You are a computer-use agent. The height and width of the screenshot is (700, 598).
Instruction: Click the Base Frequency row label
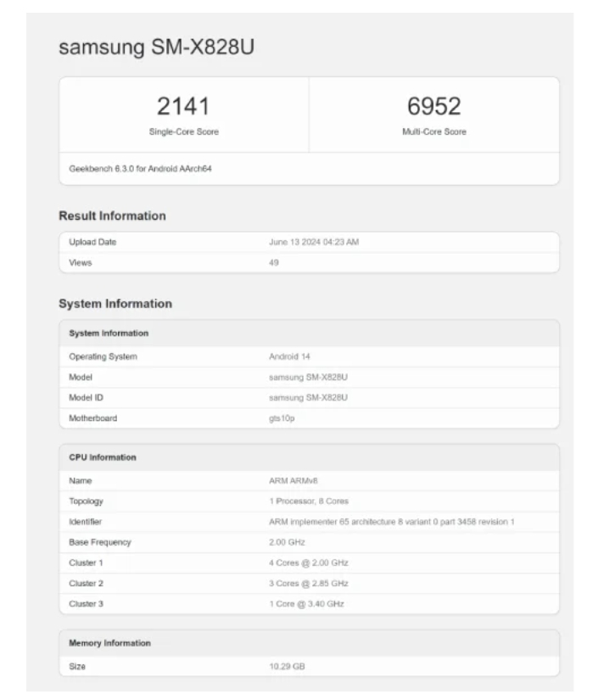100,542
